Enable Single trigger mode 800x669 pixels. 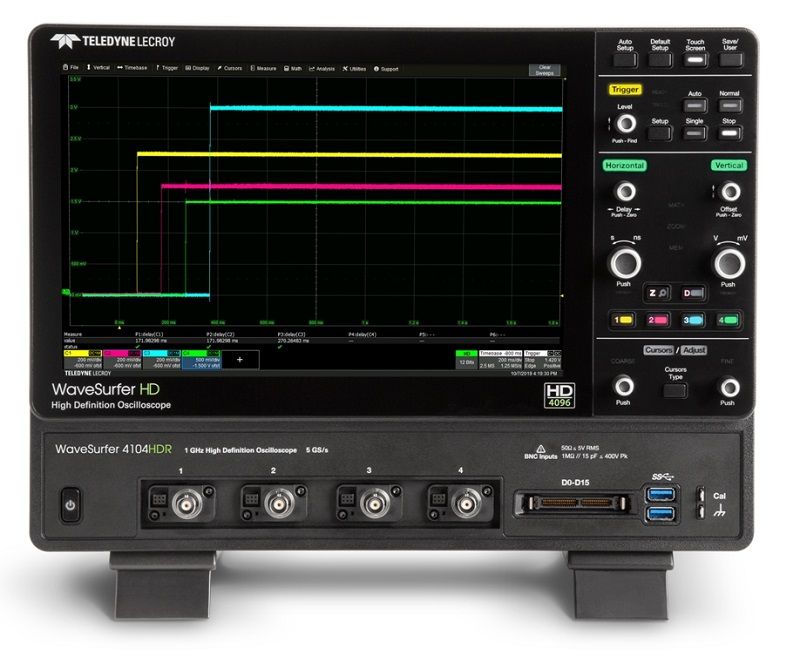pos(695,131)
